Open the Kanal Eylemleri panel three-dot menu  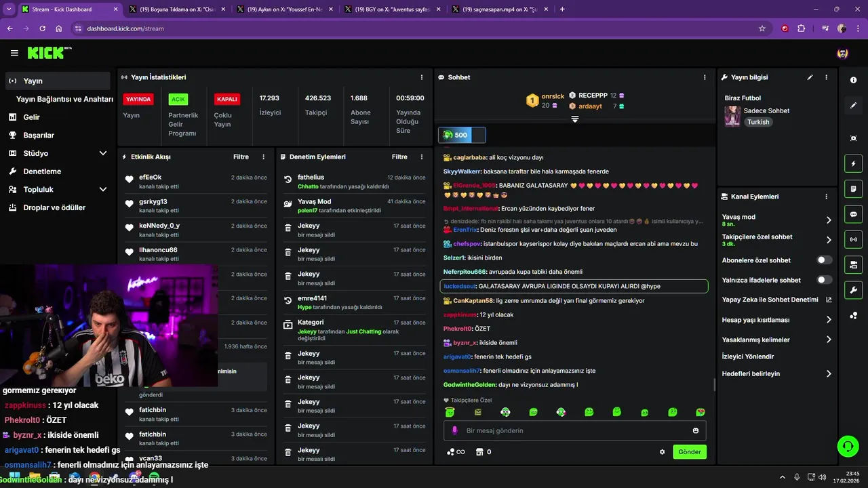pyautogui.click(x=826, y=197)
